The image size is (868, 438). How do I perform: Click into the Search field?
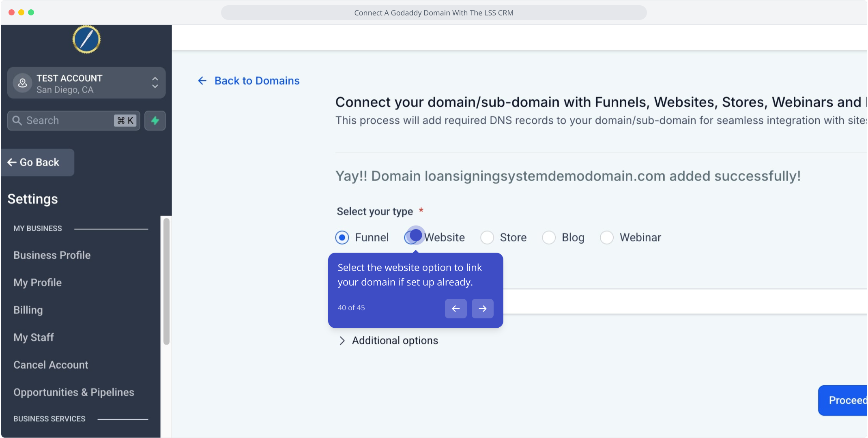(x=74, y=120)
